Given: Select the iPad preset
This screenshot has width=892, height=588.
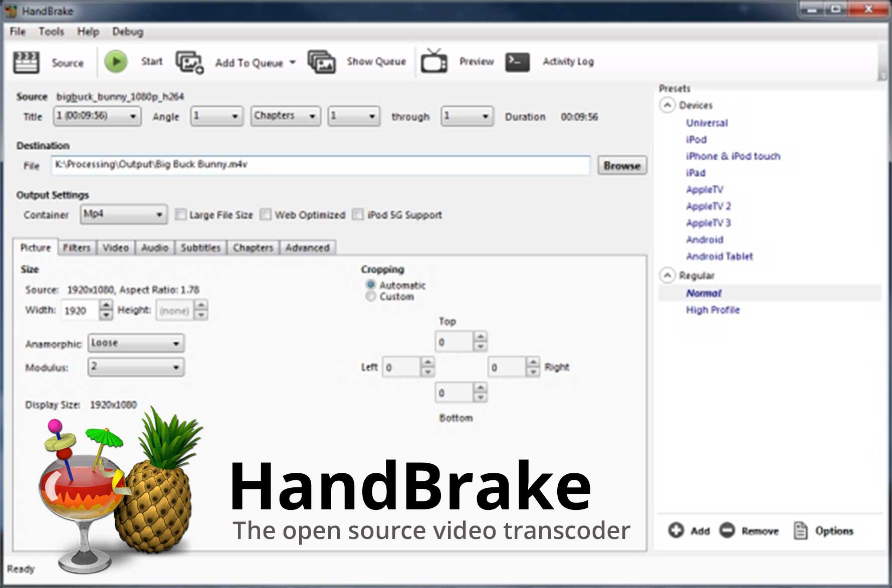Looking at the screenshot, I should [x=696, y=173].
